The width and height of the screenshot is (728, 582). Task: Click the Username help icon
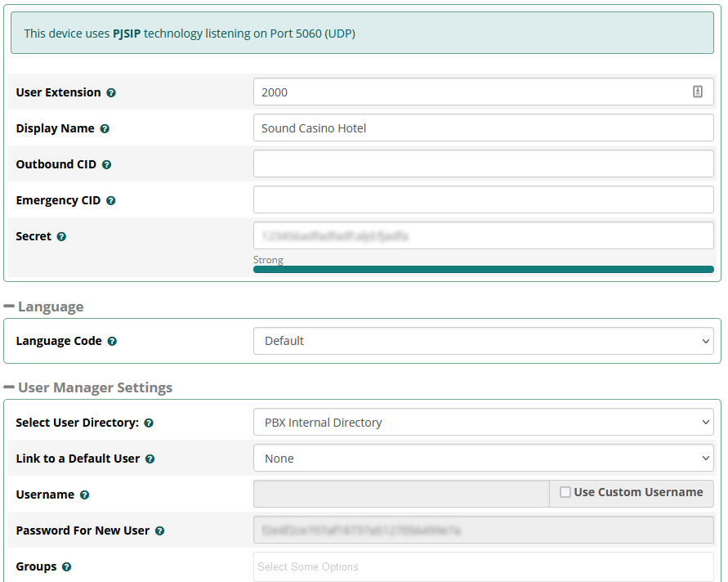coord(84,495)
